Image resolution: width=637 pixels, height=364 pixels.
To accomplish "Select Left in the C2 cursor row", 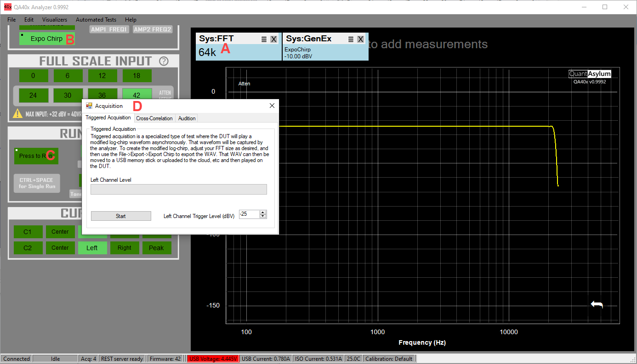I will (x=92, y=248).
